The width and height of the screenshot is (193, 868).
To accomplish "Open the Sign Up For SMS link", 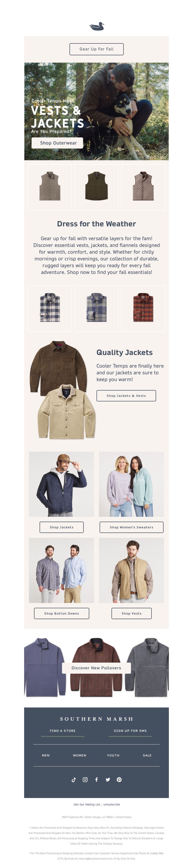I will (130, 730).
